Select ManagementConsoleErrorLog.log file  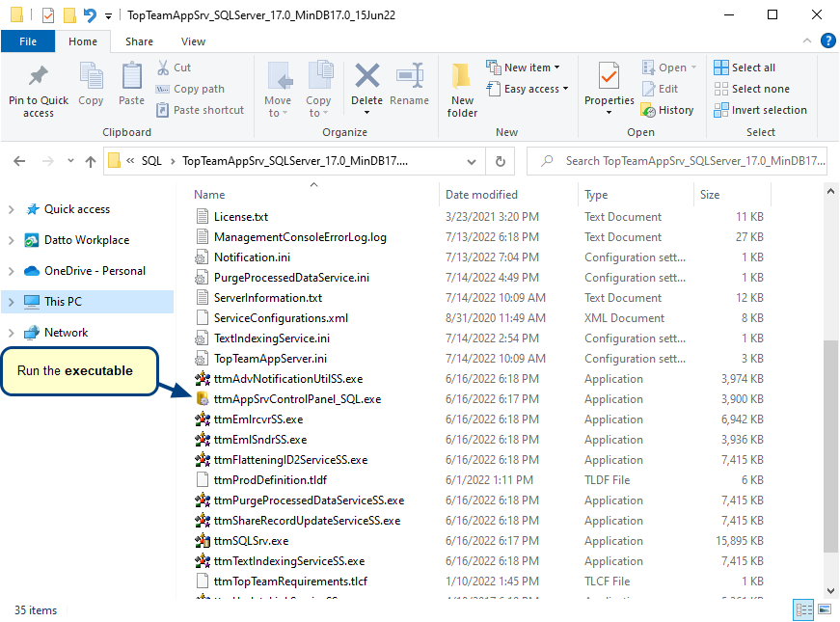pyautogui.click(x=300, y=237)
